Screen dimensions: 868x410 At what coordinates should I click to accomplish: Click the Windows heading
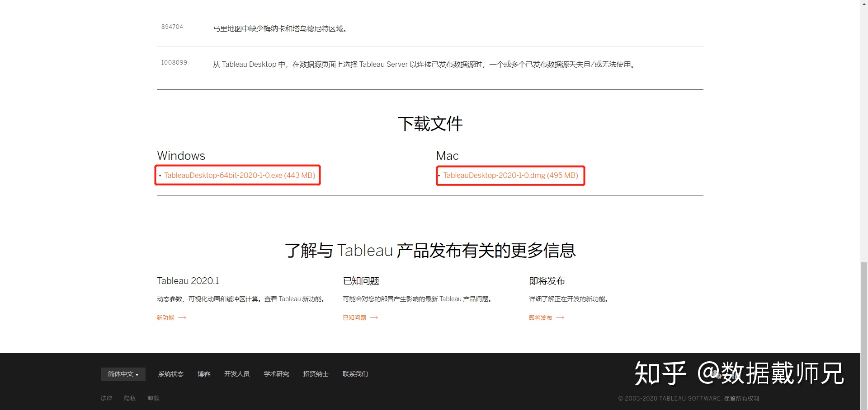pos(181,156)
